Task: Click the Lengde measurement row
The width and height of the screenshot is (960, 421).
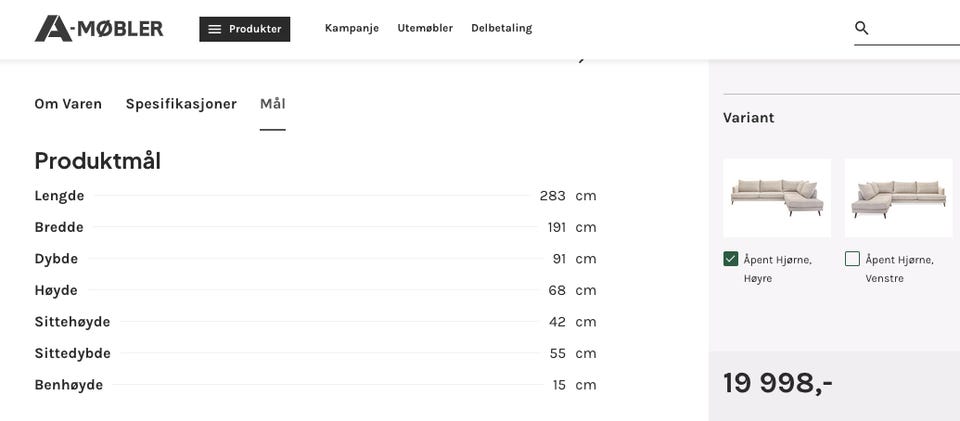Action: [x=315, y=196]
